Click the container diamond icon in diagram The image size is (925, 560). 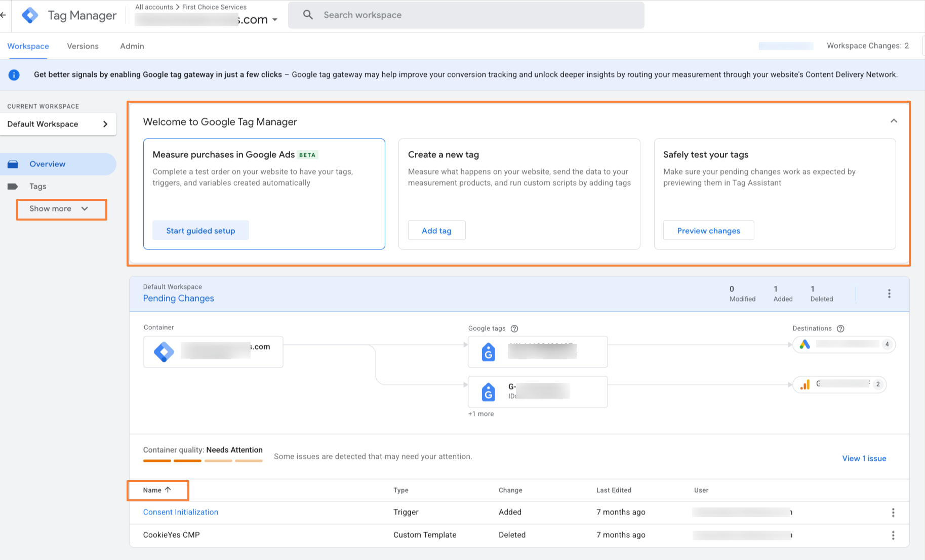click(x=164, y=352)
